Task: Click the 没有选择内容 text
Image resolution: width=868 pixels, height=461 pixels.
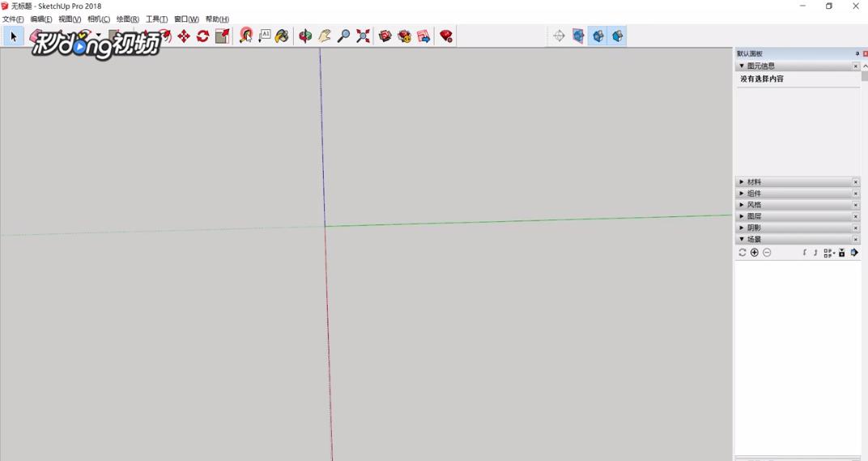Action: coord(762,79)
